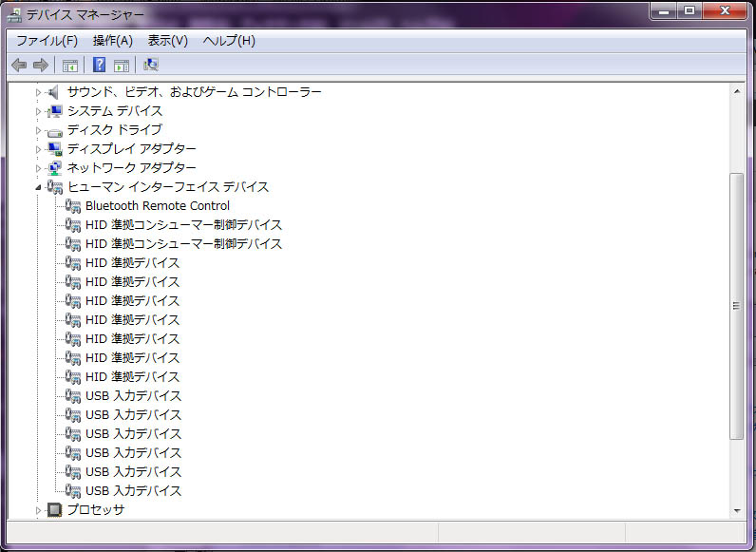Select the ディスプレイ アダプター label
This screenshot has width=756, height=552.
coord(132,148)
